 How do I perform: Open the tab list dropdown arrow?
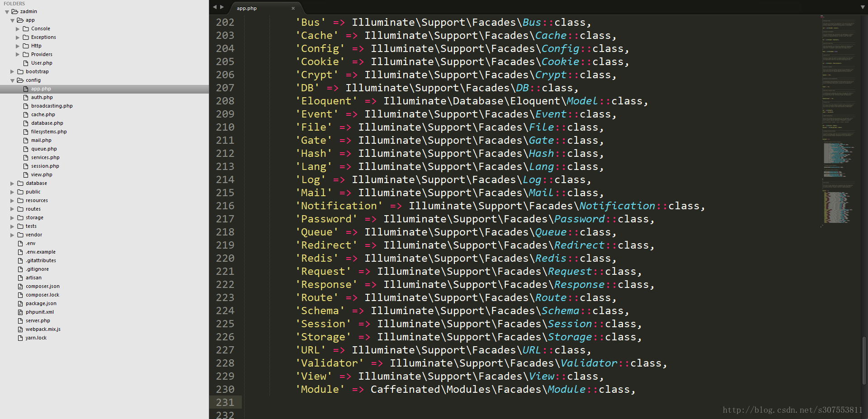click(863, 7)
